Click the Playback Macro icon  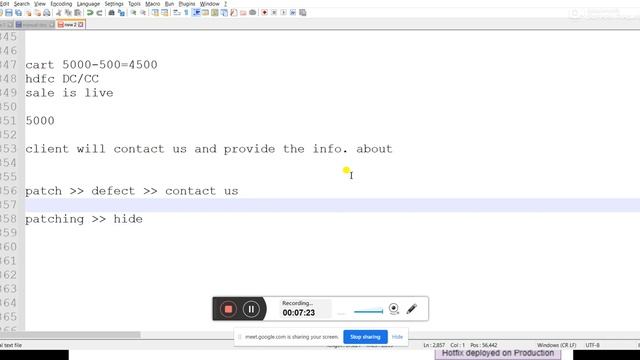[x=283, y=13]
